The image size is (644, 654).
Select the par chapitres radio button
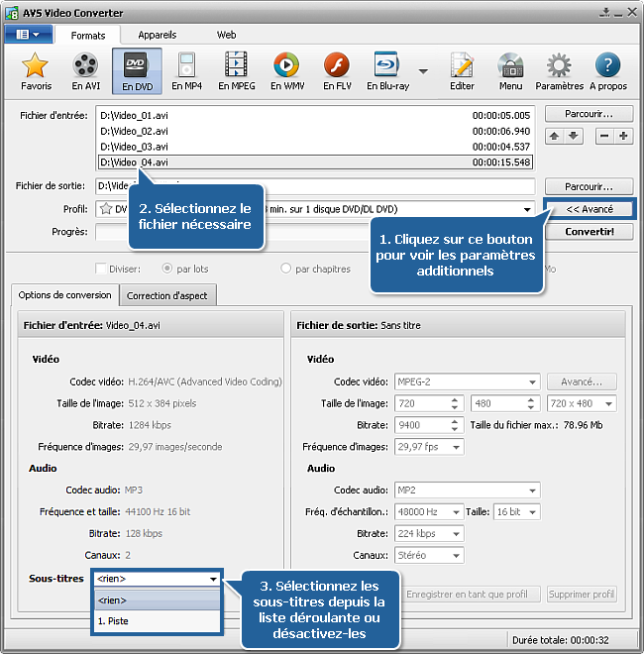coord(285,269)
